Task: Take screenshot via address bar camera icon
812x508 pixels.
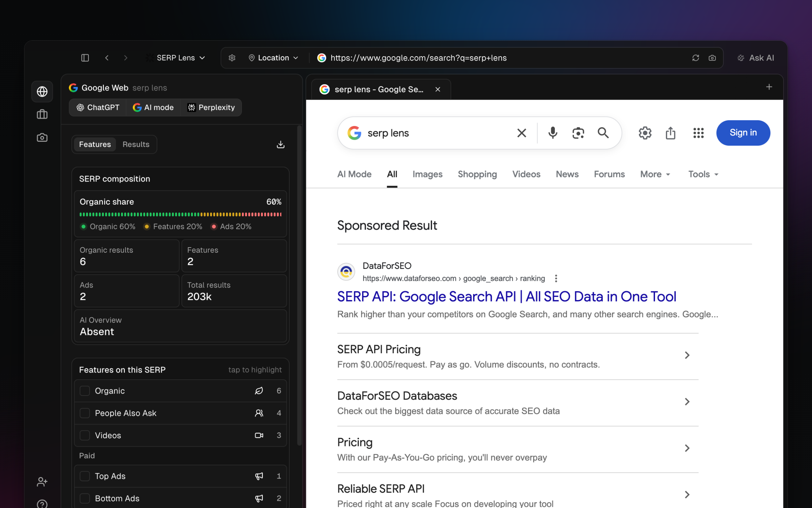Action: (x=712, y=58)
